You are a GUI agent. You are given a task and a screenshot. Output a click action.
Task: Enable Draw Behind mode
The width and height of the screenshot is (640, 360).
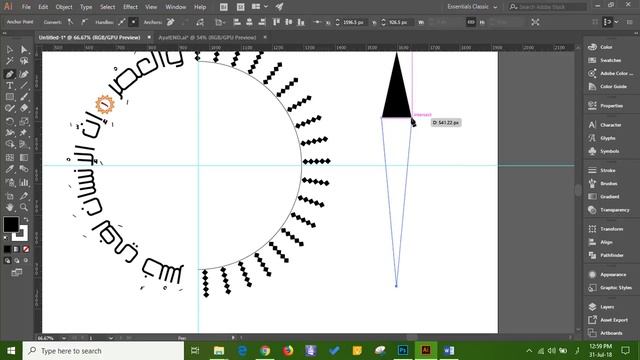point(16,260)
